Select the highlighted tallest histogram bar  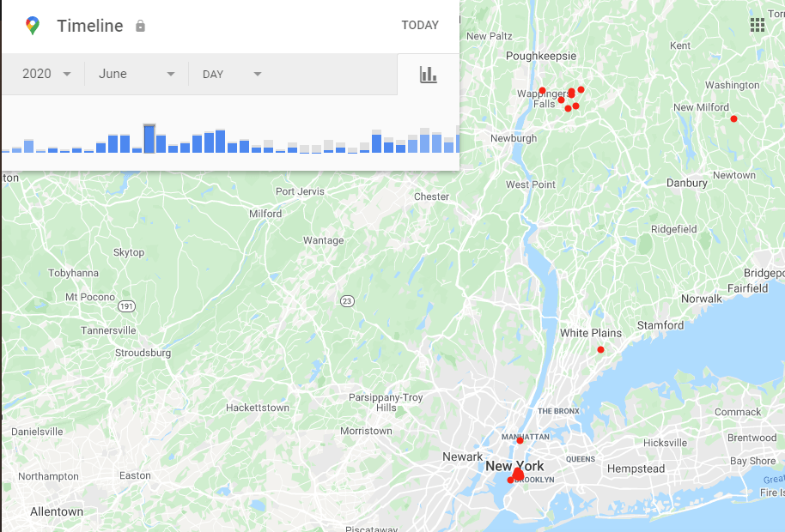tap(149, 139)
